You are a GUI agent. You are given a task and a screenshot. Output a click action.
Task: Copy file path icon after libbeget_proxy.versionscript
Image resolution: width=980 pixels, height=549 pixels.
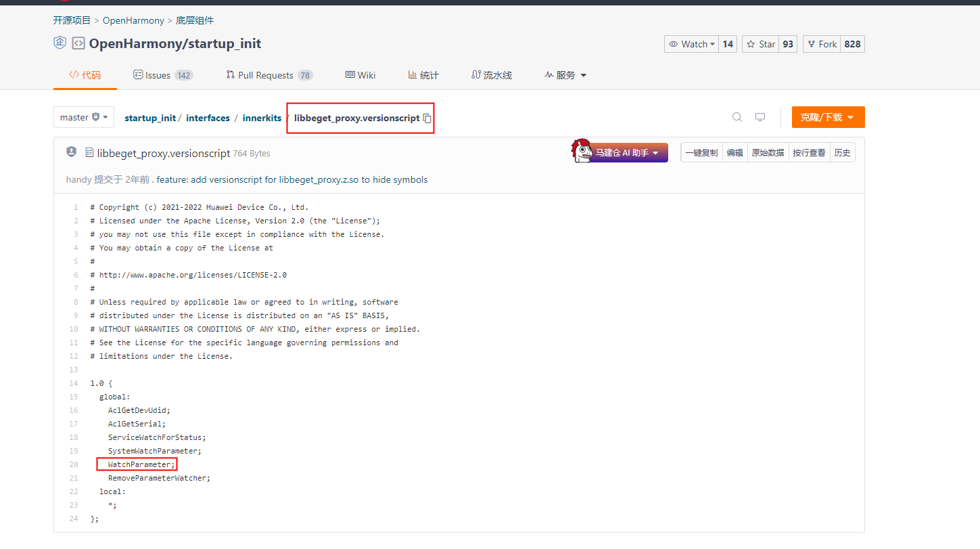click(x=427, y=118)
